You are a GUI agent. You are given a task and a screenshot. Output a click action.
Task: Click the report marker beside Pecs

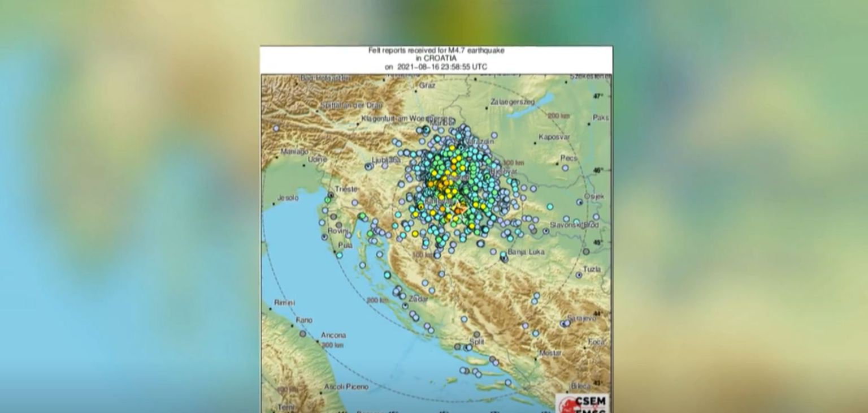pyautogui.click(x=565, y=167)
